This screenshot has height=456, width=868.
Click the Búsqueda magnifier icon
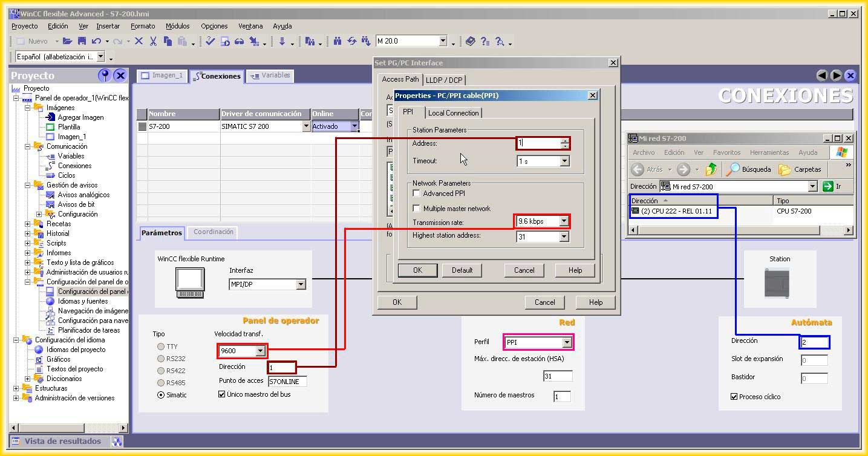(x=733, y=169)
